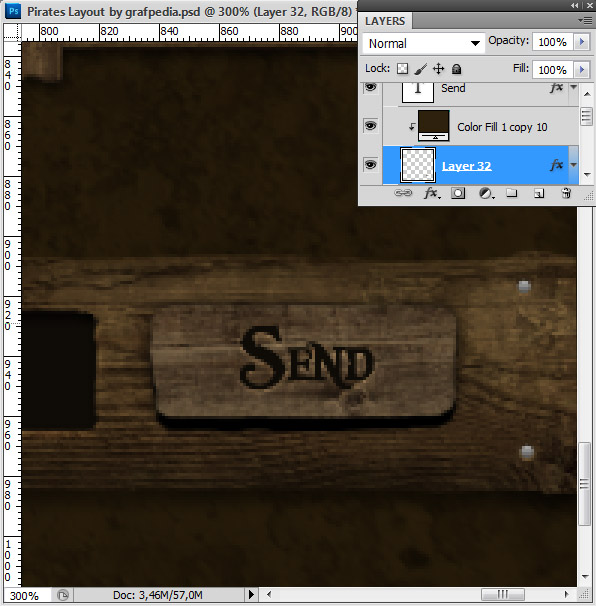Toggle lock all padlock icon
This screenshot has width=596, height=606.
pos(456,69)
